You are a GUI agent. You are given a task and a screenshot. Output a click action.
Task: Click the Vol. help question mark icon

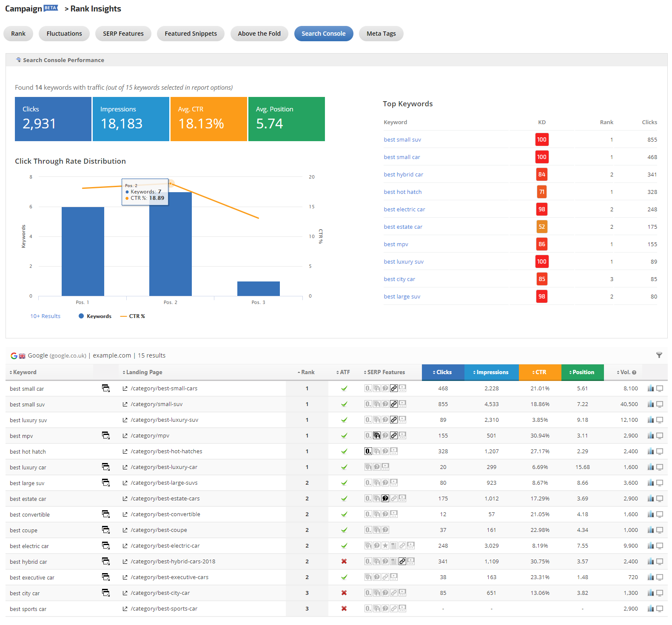pyautogui.click(x=634, y=372)
